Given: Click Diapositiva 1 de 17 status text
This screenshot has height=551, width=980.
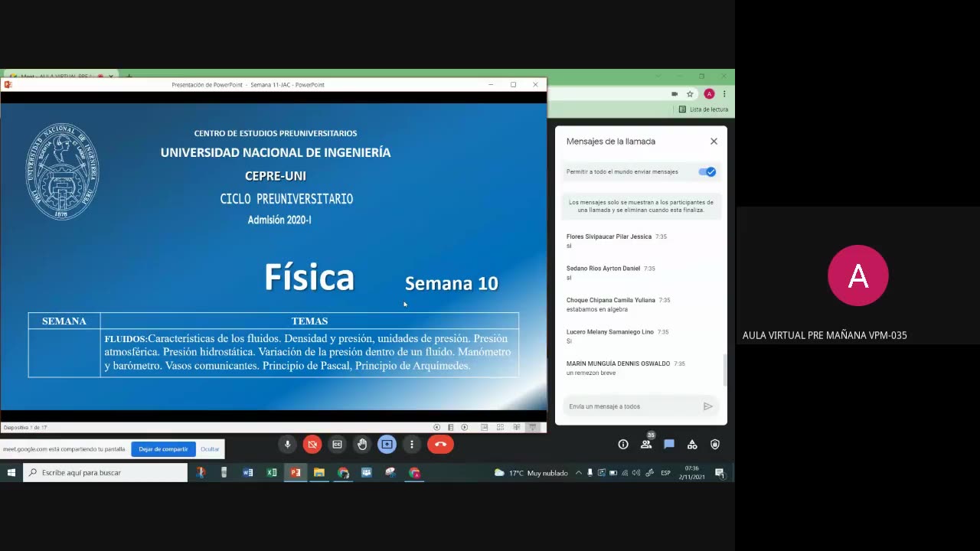Looking at the screenshot, I should click(x=25, y=428).
